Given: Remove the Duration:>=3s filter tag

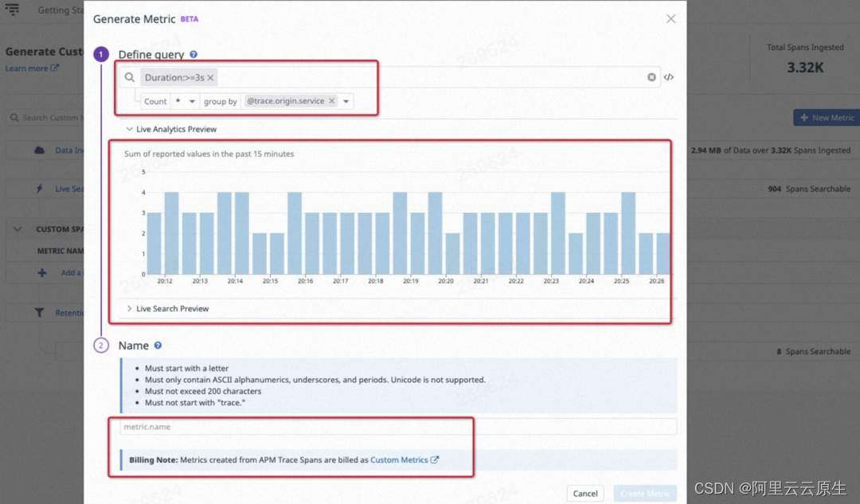Looking at the screenshot, I should [x=210, y=78].
